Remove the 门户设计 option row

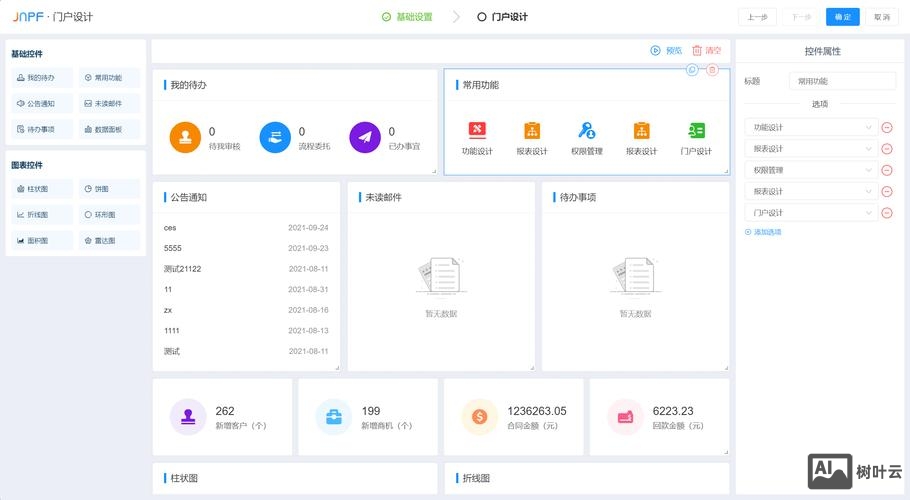pyautogui.click(x=887, y=213)
